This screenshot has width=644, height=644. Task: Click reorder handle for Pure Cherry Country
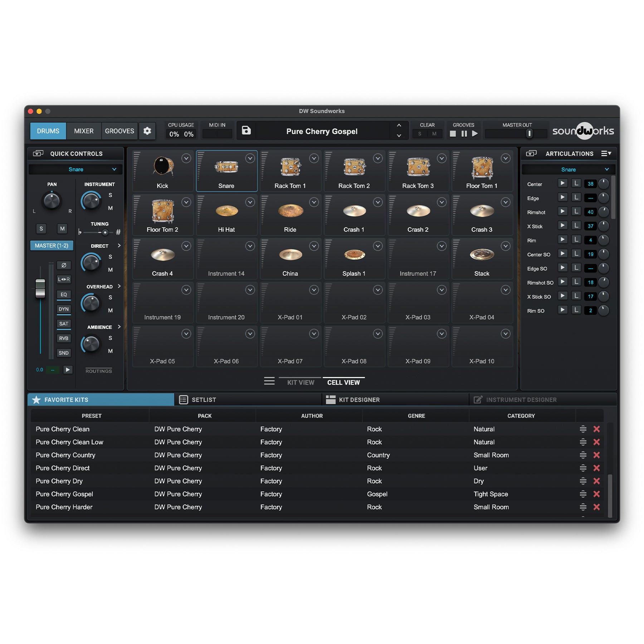pyautogui.click(x=583, y=455)
